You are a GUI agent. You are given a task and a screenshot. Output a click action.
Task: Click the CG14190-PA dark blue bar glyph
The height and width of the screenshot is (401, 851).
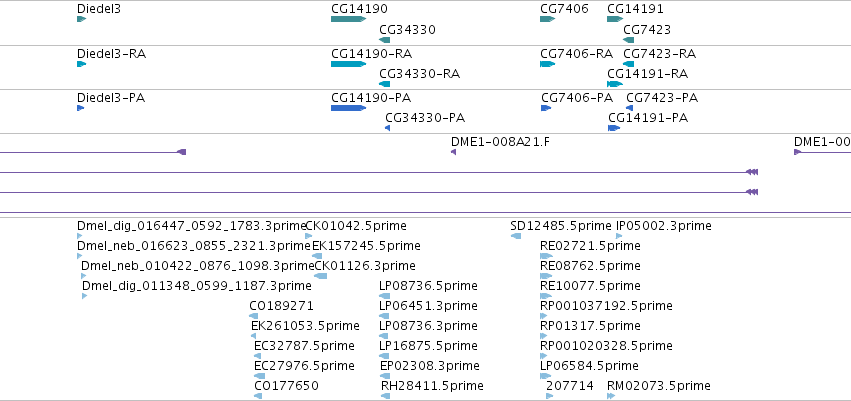point(348,108)
